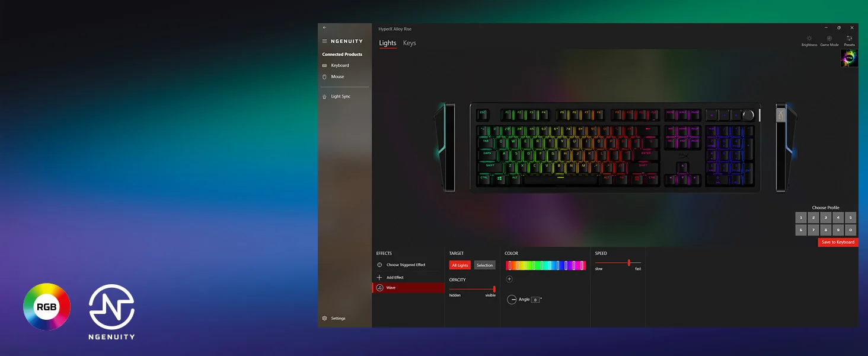The image size is (868, 356).
Task: Choose profile 8
Action: click(826, 230)
